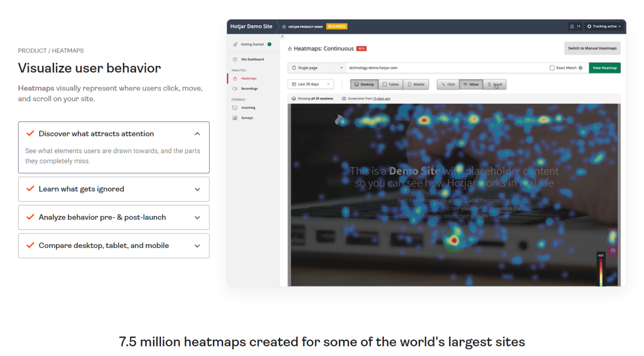
Task: Click the 15 days ago screenshot link
Action: tap(382, 99)
